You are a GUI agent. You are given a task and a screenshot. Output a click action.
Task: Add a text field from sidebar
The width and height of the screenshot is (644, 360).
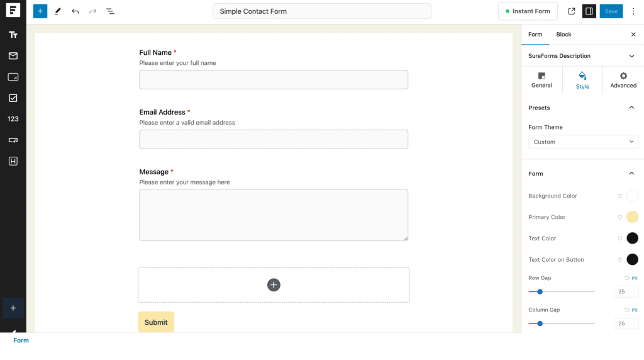(13, 35)
